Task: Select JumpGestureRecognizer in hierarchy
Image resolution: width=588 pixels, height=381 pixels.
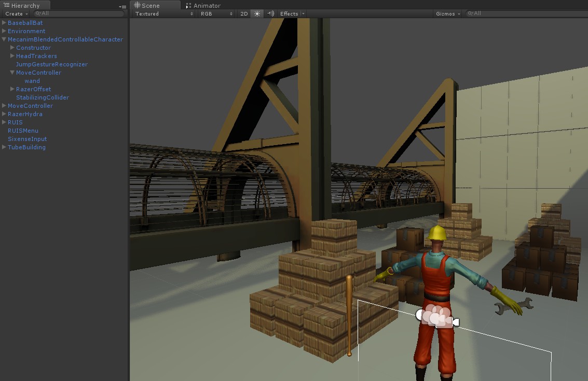Action: coord(52,64)
